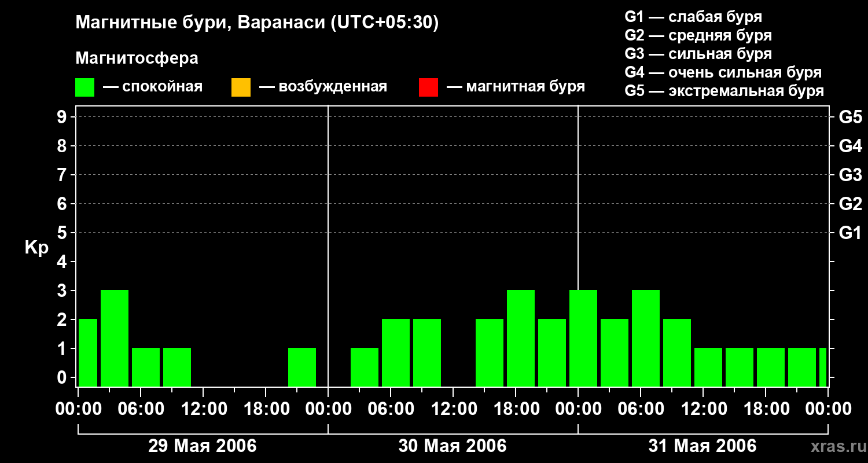
Task: Click the 'Kp' axis label
Action: [36, 248]
